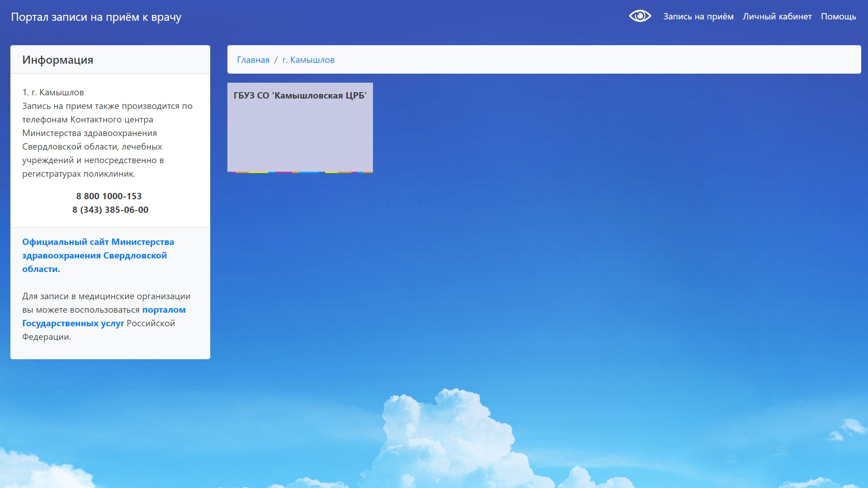The height and width of the screenshot is (488, 868).
Task: Open 'Запись на приём' menu item
Action: (x=698, y=17)
